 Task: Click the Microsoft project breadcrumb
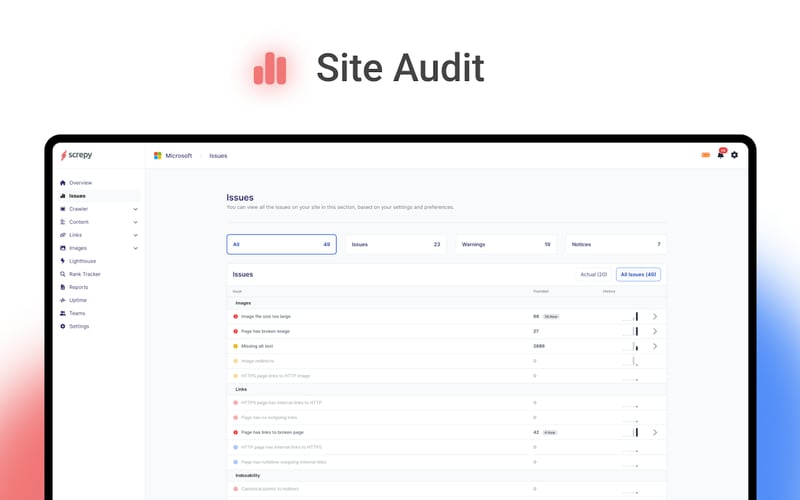tap(179, 156)
